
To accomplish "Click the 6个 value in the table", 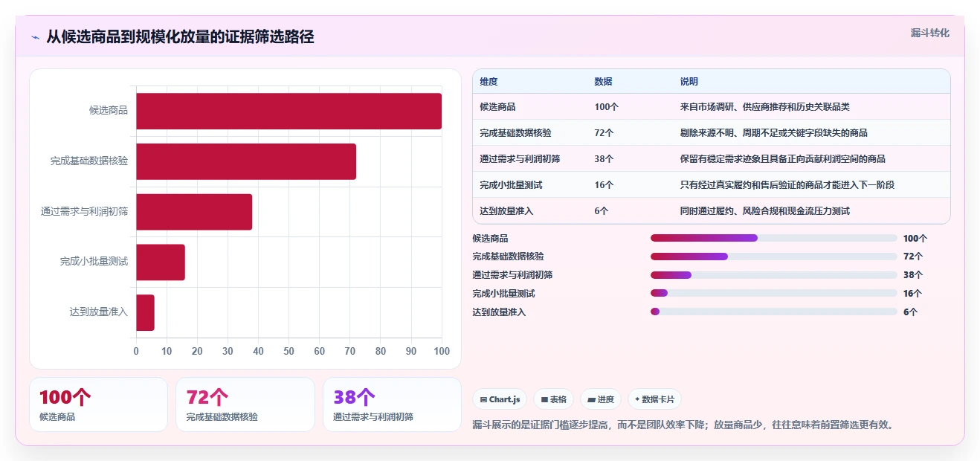I will pyautogui.click(x=602, y=211).
